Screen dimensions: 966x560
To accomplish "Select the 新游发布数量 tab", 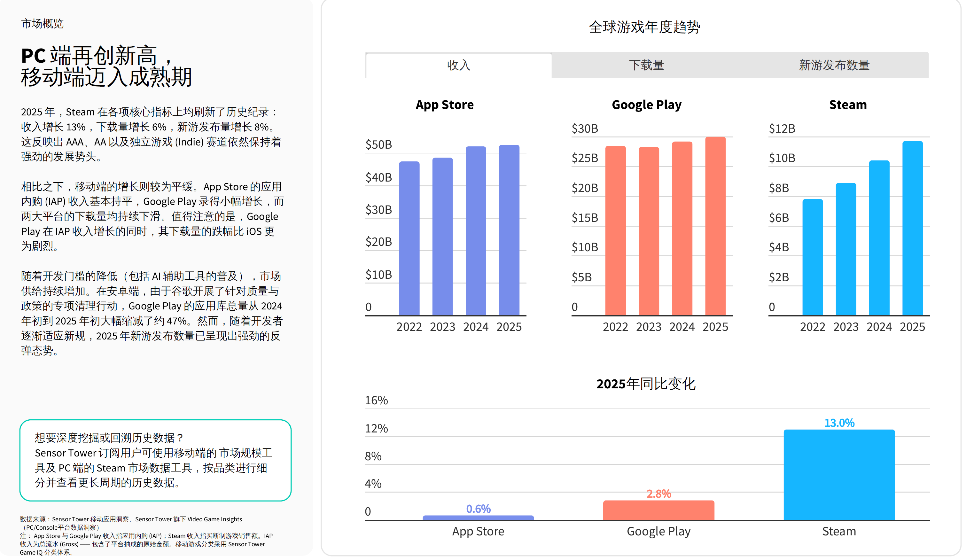I will (834, 65).
